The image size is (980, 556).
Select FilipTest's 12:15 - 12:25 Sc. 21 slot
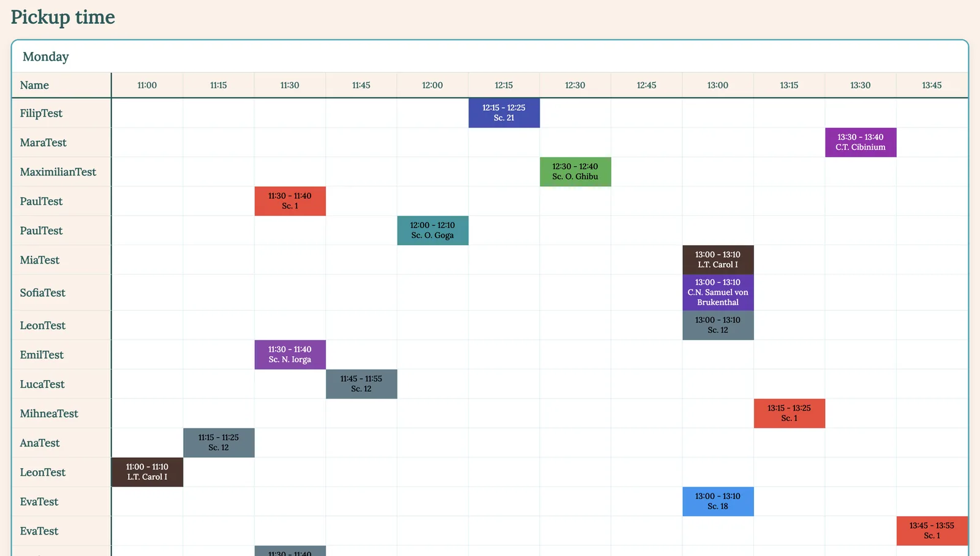click(504, 113)
